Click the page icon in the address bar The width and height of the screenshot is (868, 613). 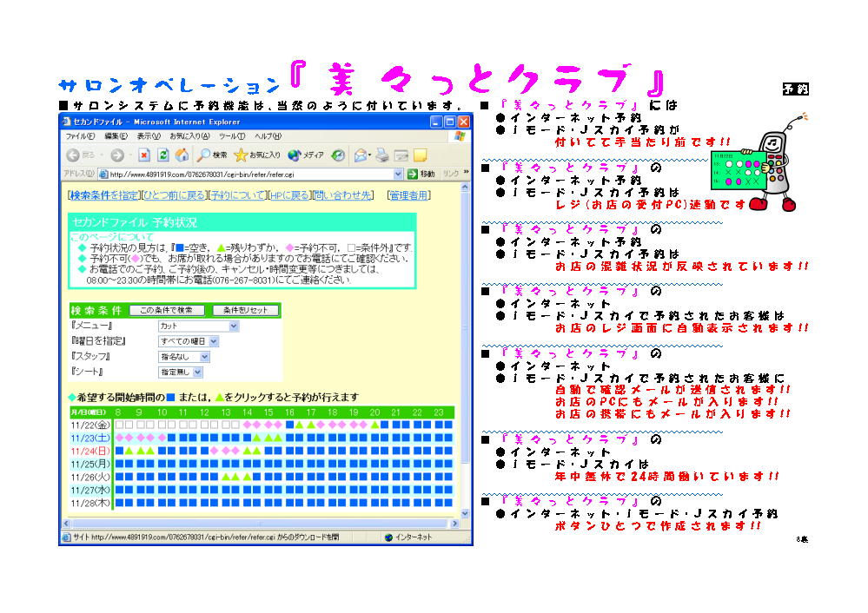[x=103, y=175]
